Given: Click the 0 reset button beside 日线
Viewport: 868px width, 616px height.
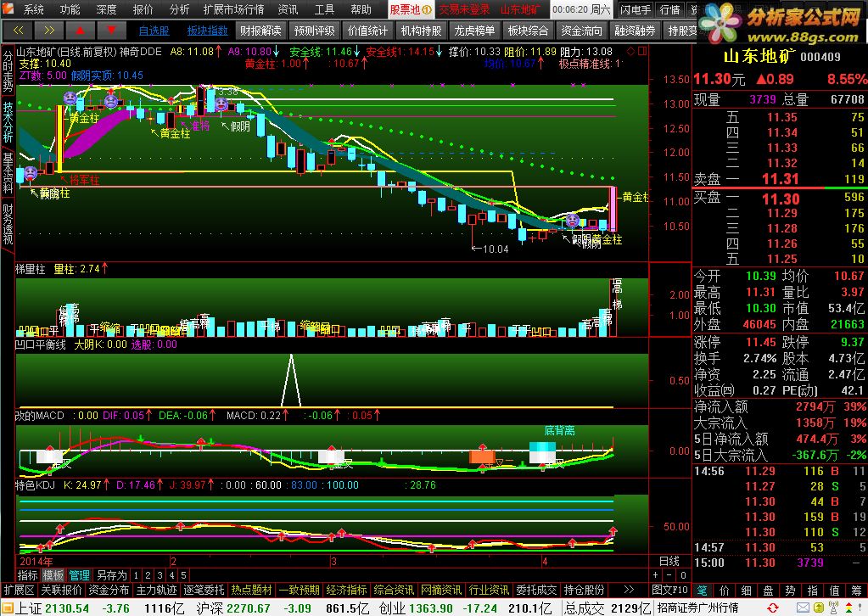Looking at the screenshot, I should point(683,575).
